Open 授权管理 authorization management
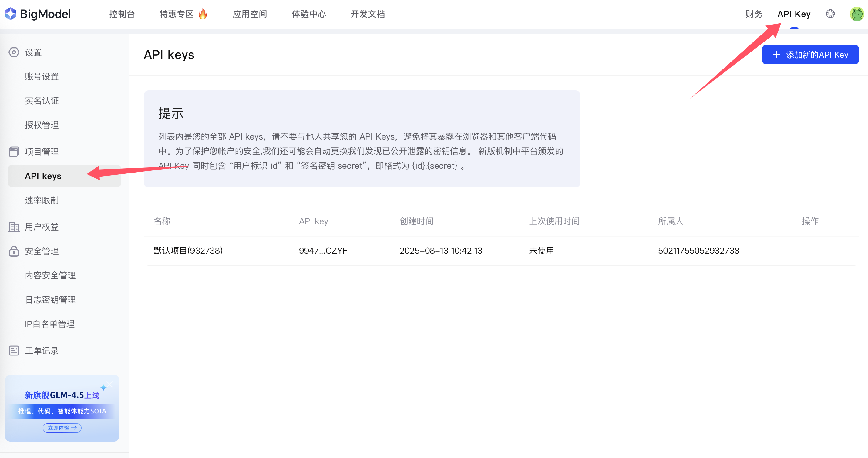Screen dimensions: 868x458 (x=42, y=125)
